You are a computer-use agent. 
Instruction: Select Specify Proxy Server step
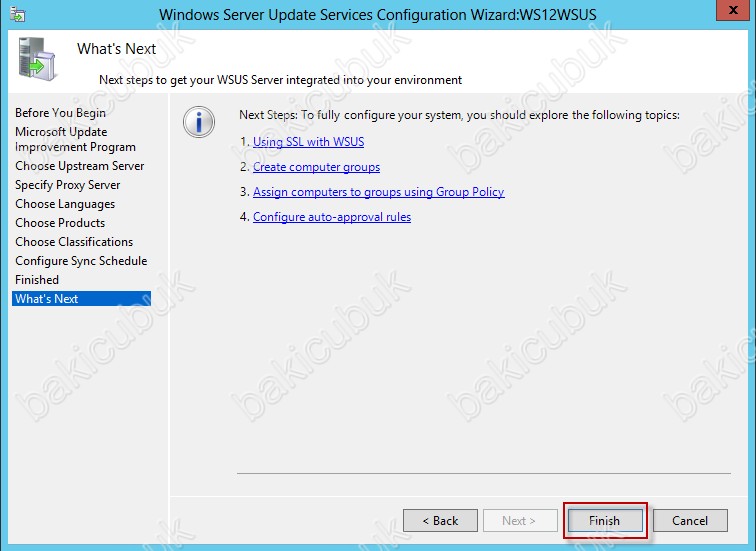coord(68,185)
